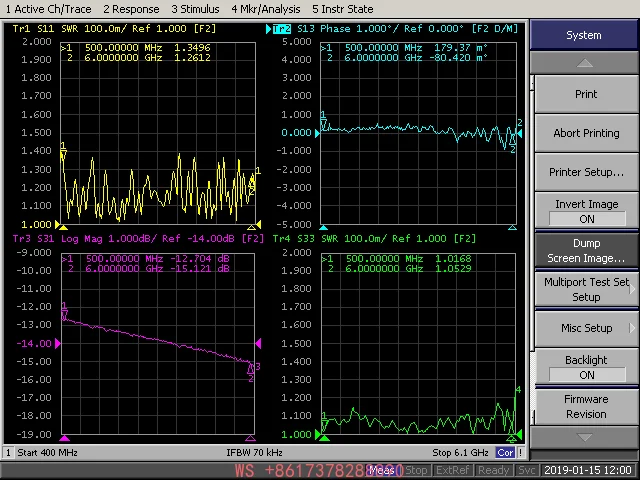The height and width of the screenshot is (480, 640).
Task: Expand Multiport Test Set Setup submenu
Action: pyautogui.click(x=586, y=289)
